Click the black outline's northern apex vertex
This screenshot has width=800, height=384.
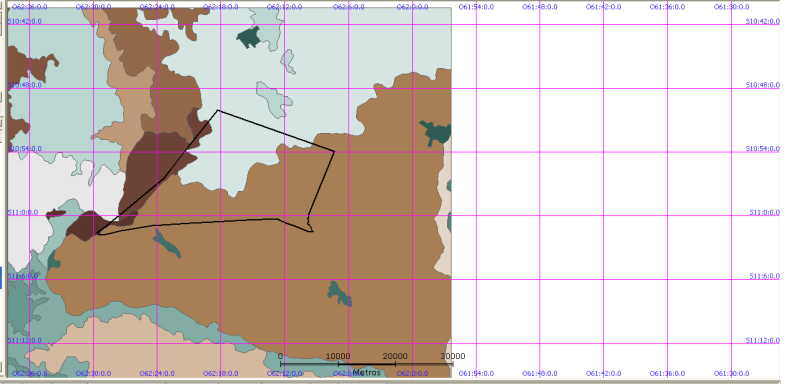pyautogui.click(x=218, y=110)
